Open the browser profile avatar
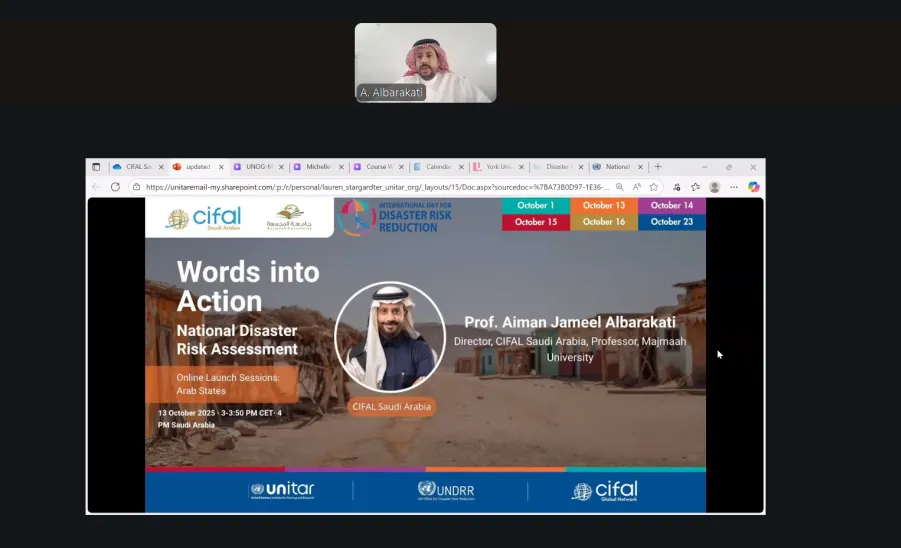 point(714,187)
